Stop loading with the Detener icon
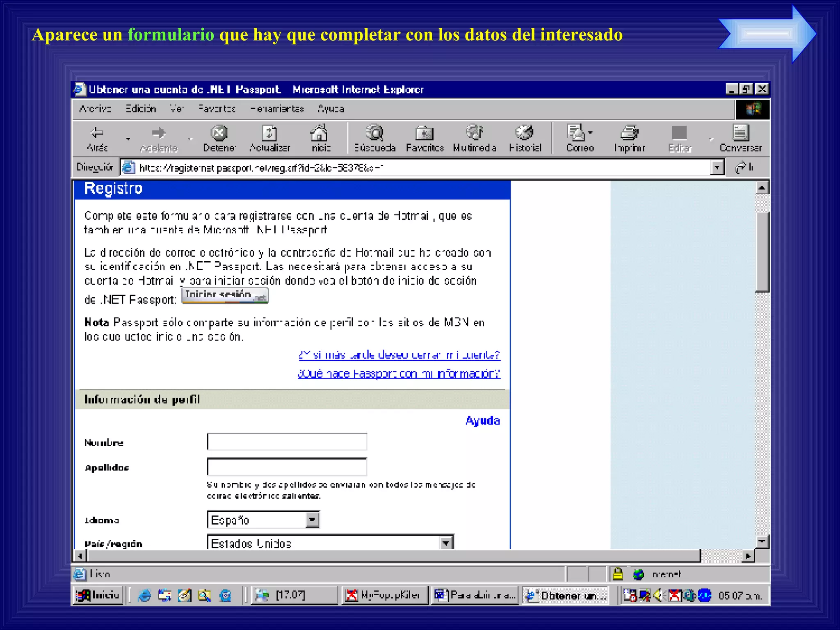The width and height of the screenshot is (840, 630). click(219, 139)
